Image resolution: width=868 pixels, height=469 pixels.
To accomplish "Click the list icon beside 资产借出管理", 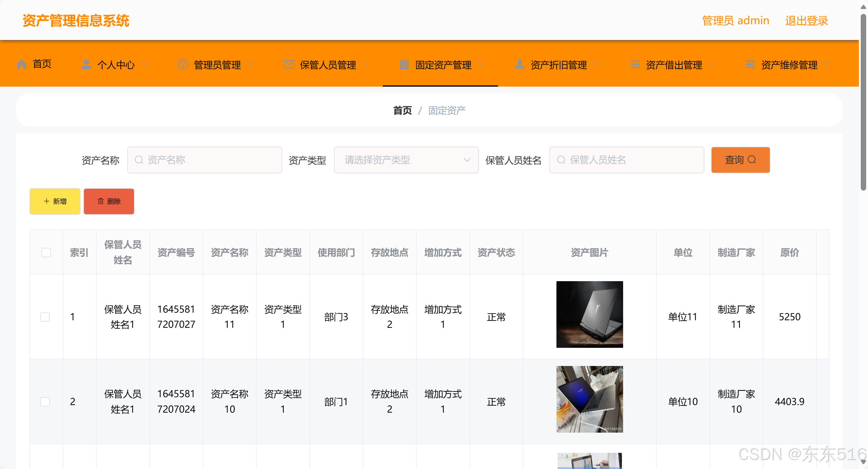I will [635, 64].
